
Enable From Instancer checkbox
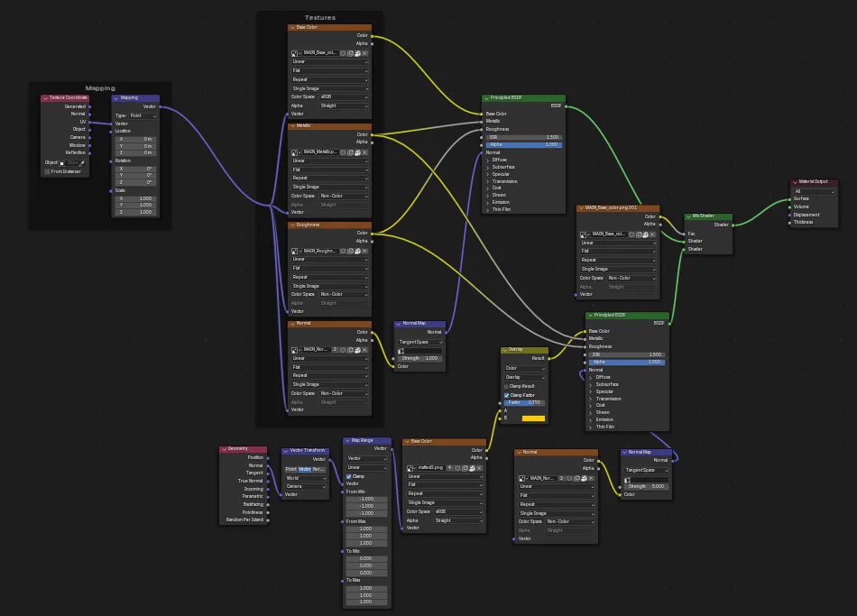coord(47,171)
